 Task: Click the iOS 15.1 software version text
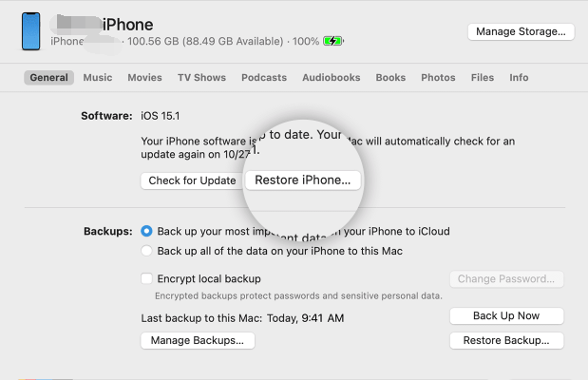pos(161,116)
